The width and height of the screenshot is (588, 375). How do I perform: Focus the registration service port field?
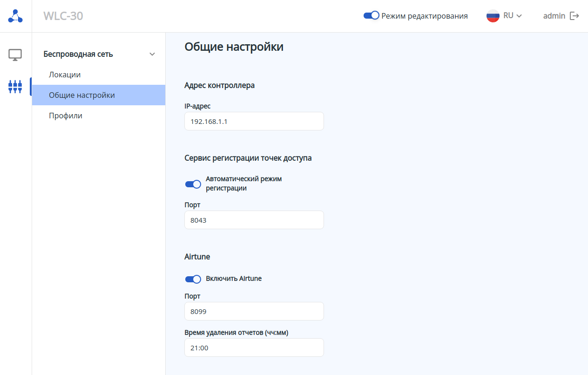pyautogui.click(x=254, y=220)
